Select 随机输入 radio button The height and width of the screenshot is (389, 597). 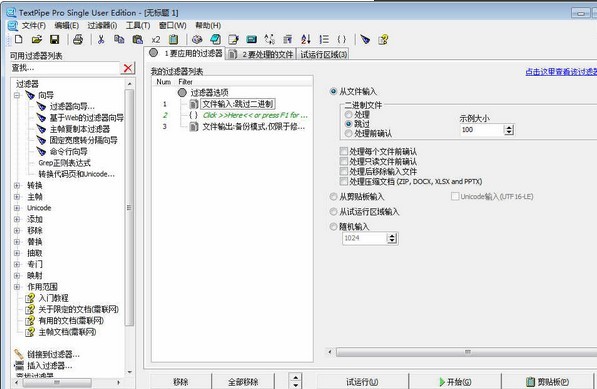334,227
